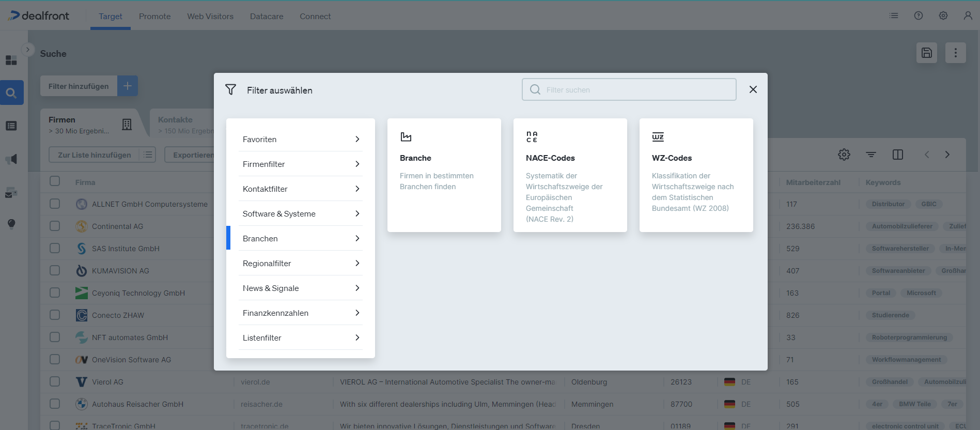Tick the Continental AG checkbox
The width and height of the screenshot is (980, 430).
[x=55, y=226]
